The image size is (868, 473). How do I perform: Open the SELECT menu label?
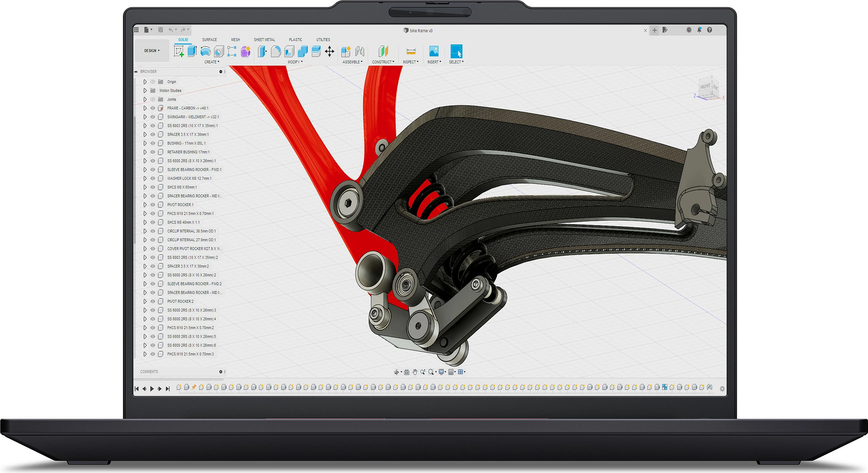(x=456, y=62)
